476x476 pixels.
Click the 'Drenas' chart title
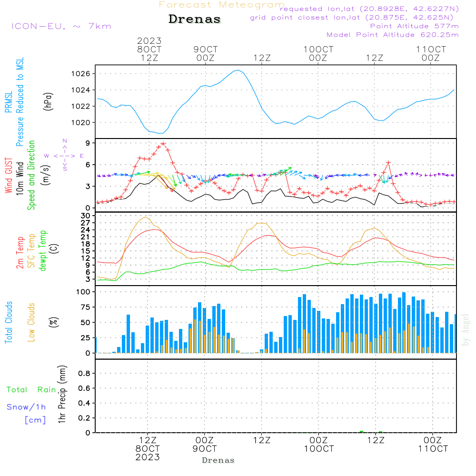tap(195, 19)
